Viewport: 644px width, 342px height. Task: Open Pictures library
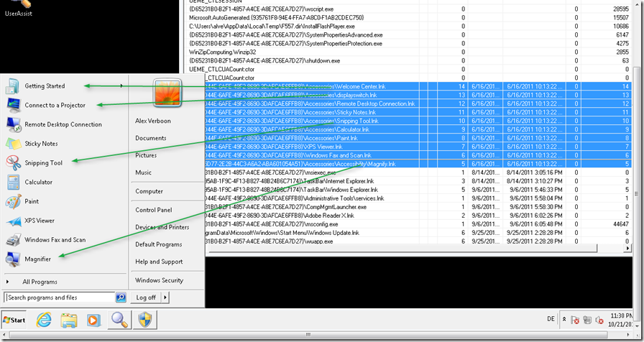click(x=146, y=156)
